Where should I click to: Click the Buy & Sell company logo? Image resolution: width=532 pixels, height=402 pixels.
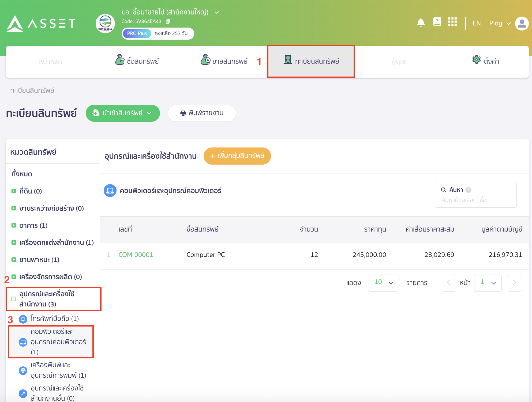[105, 24]
